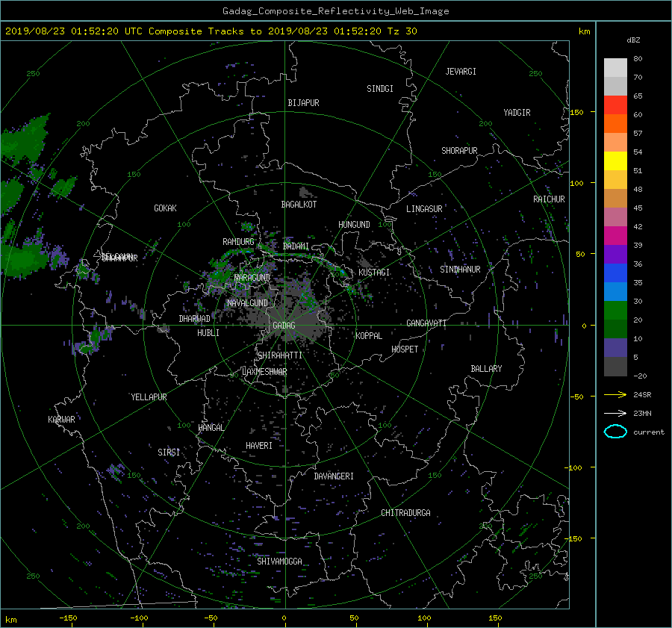Click the current legend text
Screen dimensions: 672x628
(649, 432)
